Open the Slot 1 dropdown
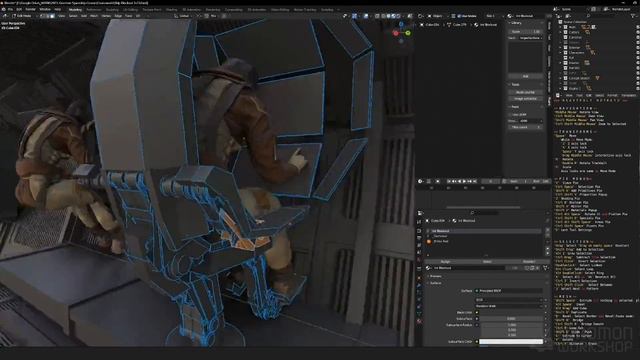The height and width of the screenshot is (360, 640). click(x=494, y=16)
